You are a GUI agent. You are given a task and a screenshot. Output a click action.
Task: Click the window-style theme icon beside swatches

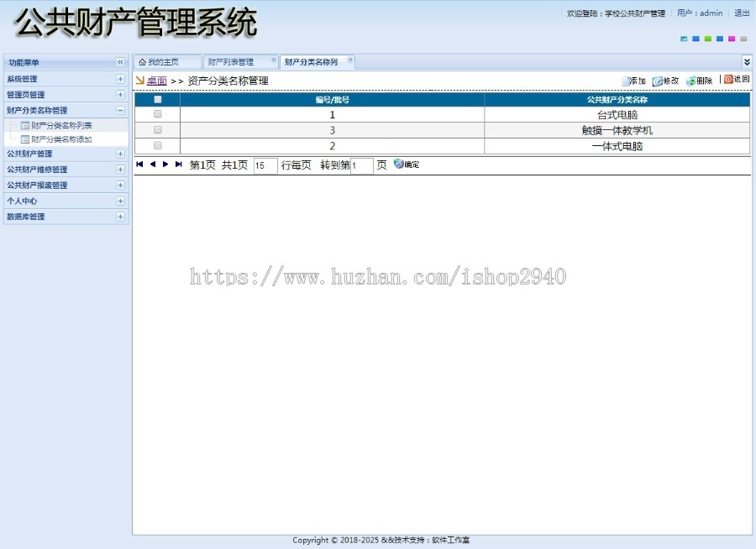click(x=684, y=39)
